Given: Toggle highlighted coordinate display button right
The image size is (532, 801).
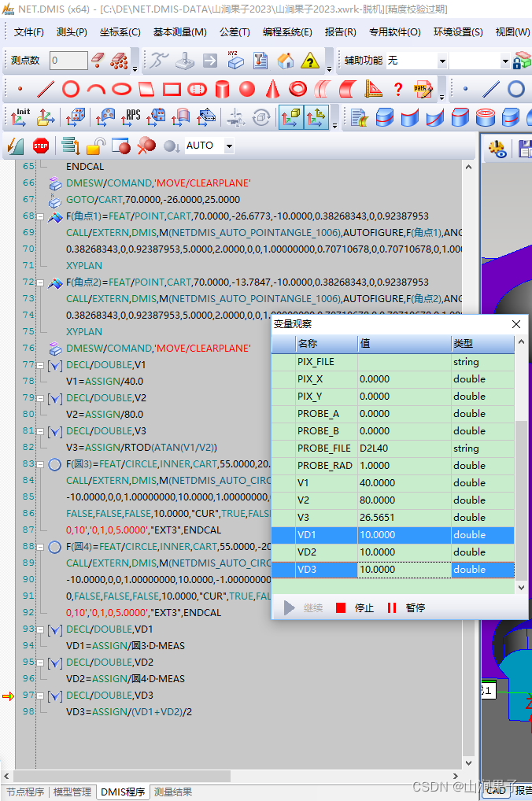Looking at the screenshot, I should 316,117.
